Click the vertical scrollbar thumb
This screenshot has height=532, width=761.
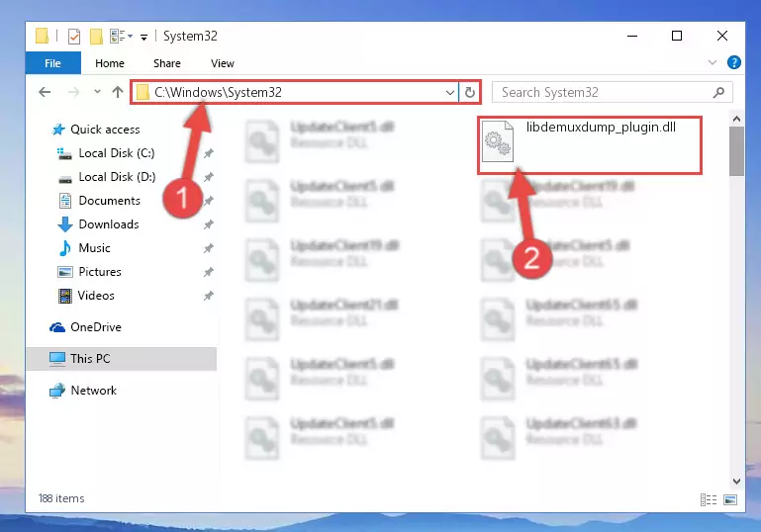[x=736, y=152]
